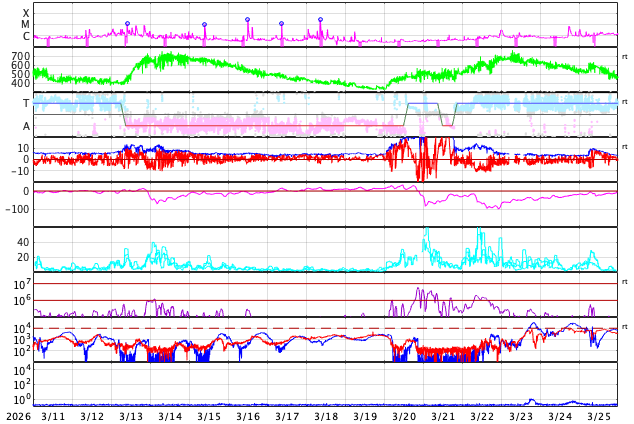Click the rt marker beside the T/A panel

[625, 102]
